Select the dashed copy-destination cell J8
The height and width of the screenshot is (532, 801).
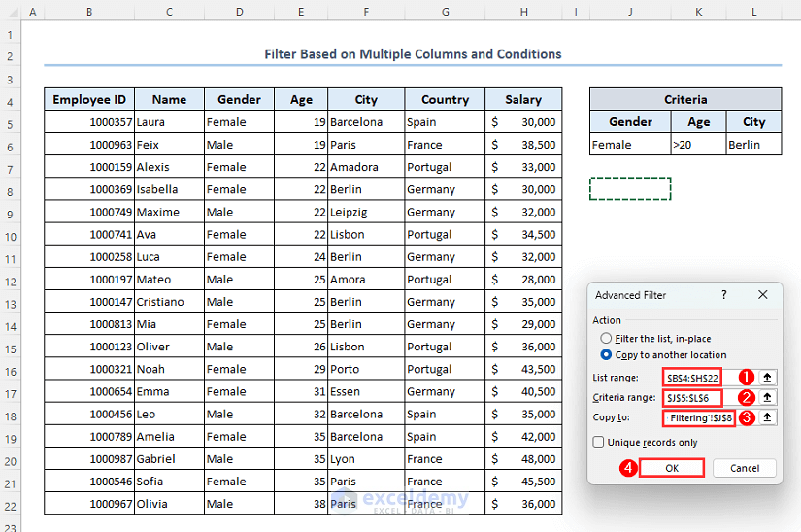(x=630, y=189)
